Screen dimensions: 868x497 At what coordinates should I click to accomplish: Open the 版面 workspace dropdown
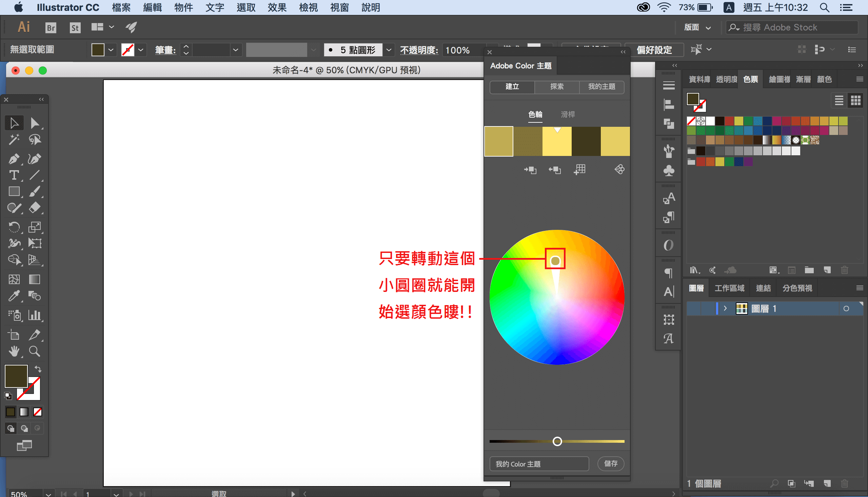click(x=697, y=27)
